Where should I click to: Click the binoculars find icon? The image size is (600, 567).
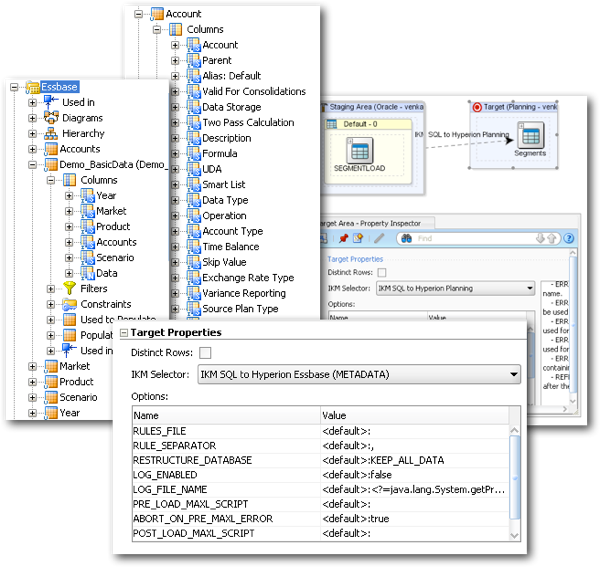coord(406,238)
